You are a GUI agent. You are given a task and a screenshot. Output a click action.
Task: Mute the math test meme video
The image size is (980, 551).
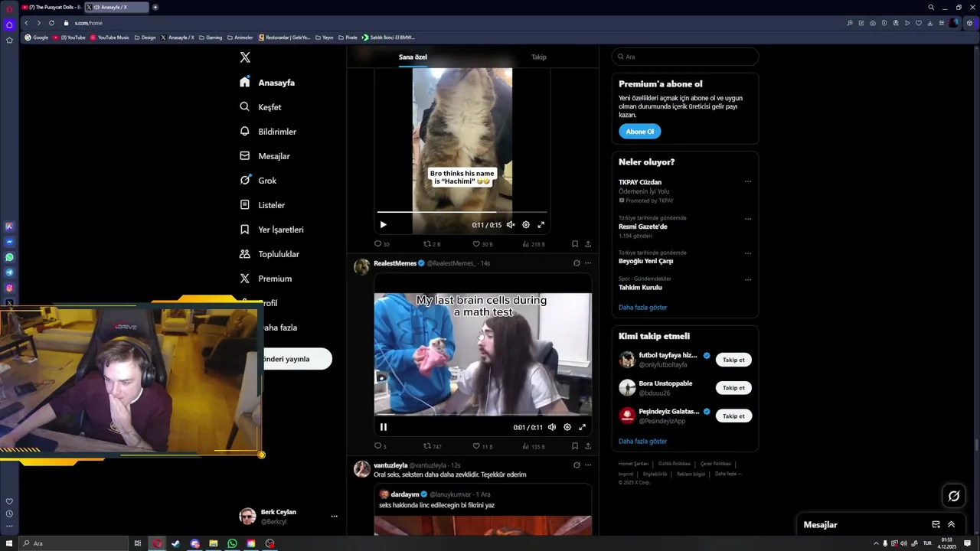pos(552,427)
